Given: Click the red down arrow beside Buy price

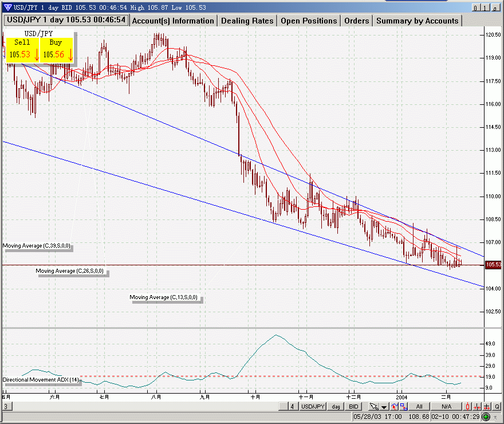Looking at the screenshot, I should [x=70, y=54].
